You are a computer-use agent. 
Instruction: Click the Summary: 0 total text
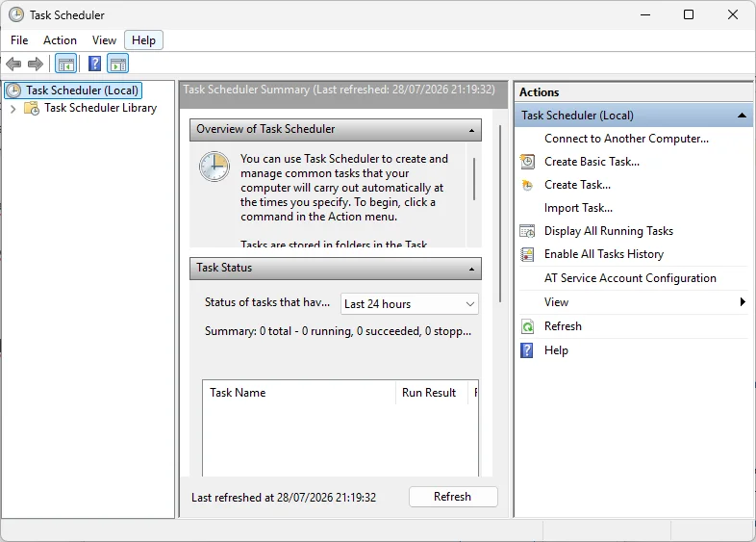(338, 331)
